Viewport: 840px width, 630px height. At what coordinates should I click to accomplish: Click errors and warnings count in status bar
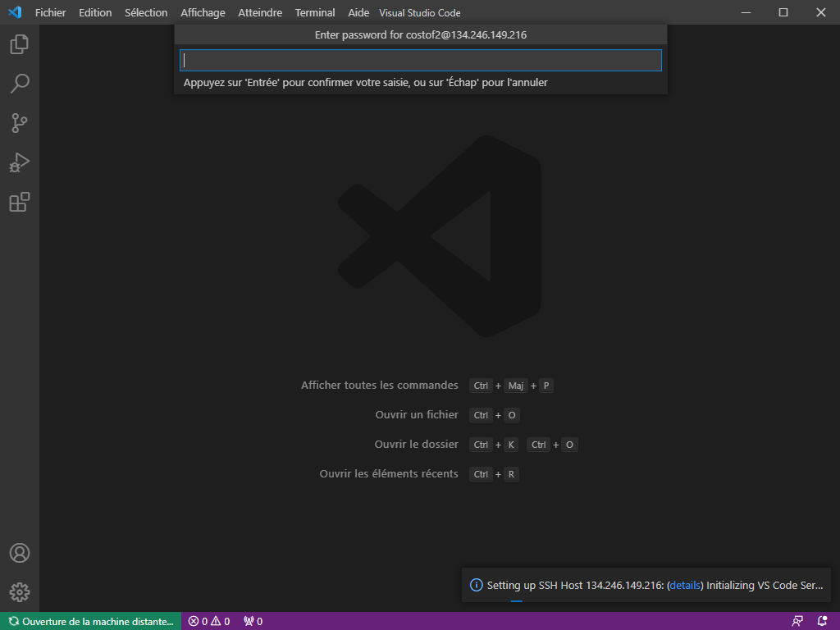[x=208, y=621]
